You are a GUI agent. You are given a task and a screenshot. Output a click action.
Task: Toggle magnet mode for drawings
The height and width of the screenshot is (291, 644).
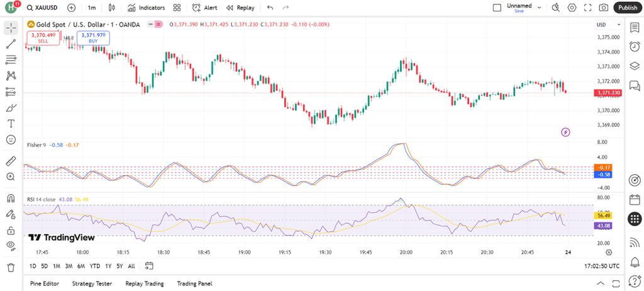coord(11,198)
